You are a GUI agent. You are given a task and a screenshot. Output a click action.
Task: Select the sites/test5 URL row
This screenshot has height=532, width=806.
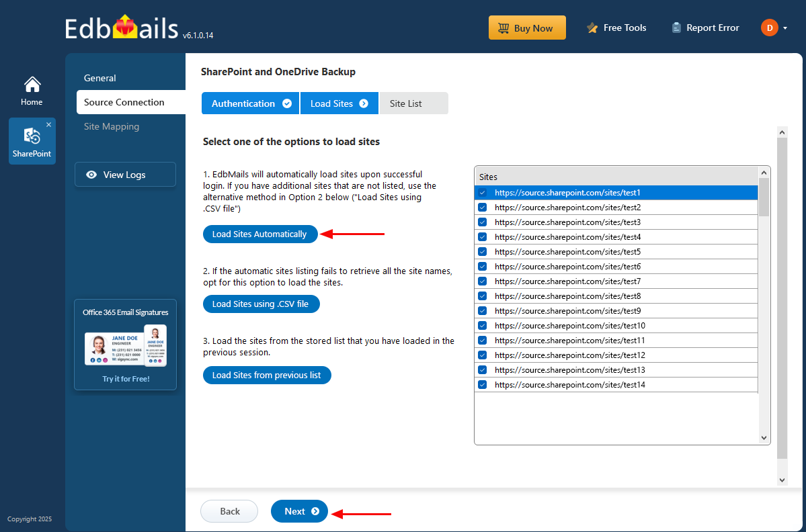pyautogui.click(x=616, y=252)
